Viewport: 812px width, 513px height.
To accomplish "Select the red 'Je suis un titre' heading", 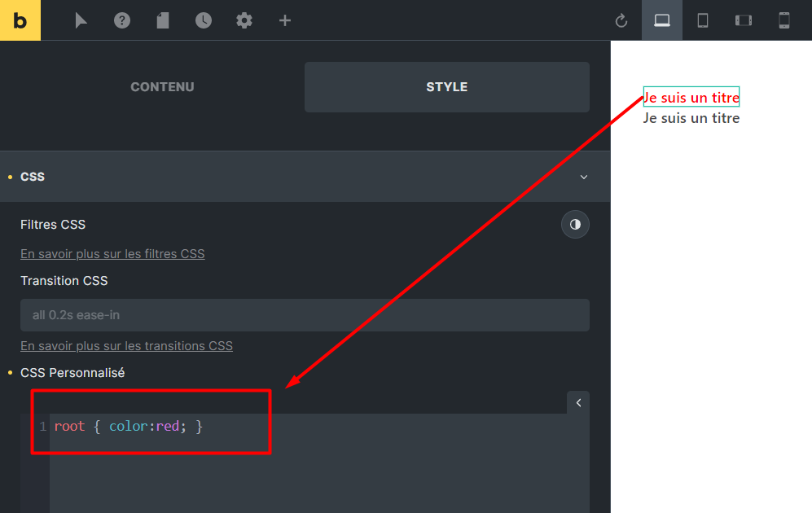I will coord(691,98).
